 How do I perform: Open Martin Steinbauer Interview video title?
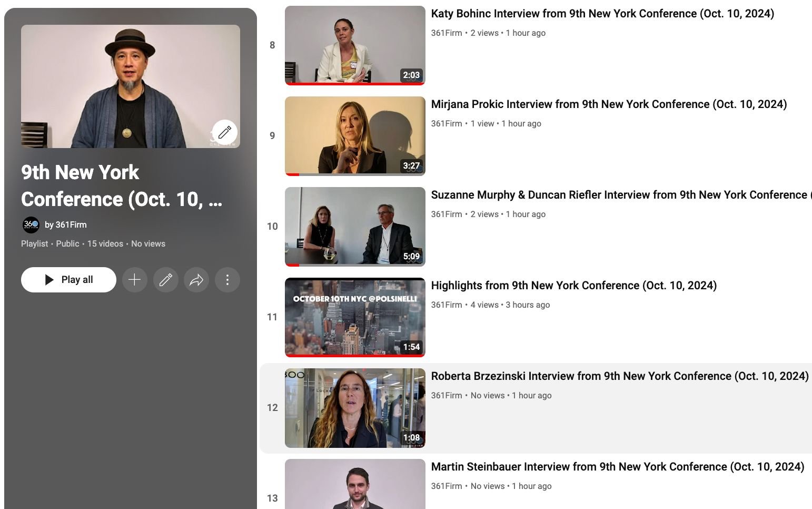click(618, 467)
